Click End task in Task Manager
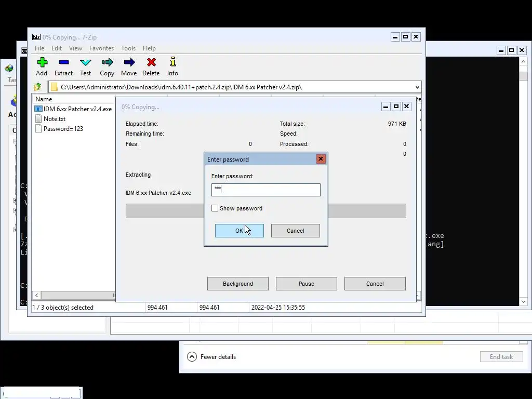Screen dimensions: 532x399 (x=501, y=356)
